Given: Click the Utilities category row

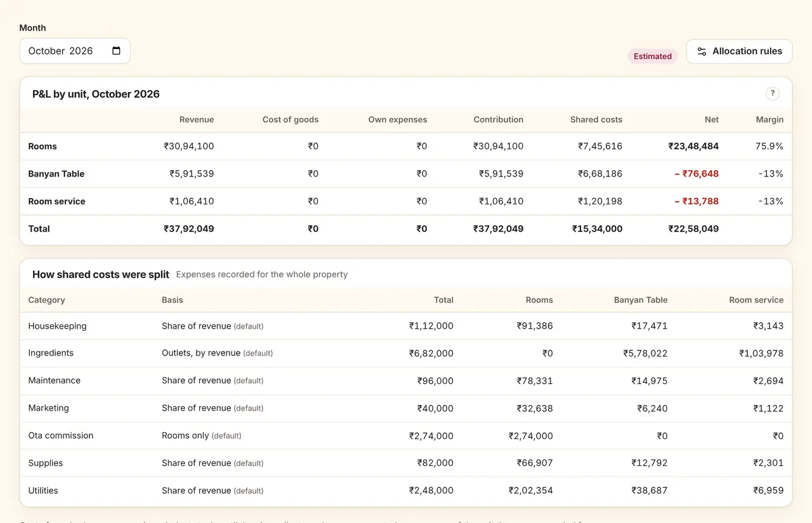Looking at the screenshot, I should pos(406,491).
